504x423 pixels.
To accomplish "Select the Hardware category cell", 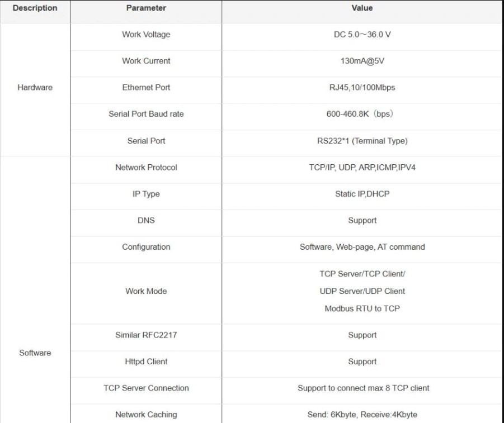I will 35,88.
